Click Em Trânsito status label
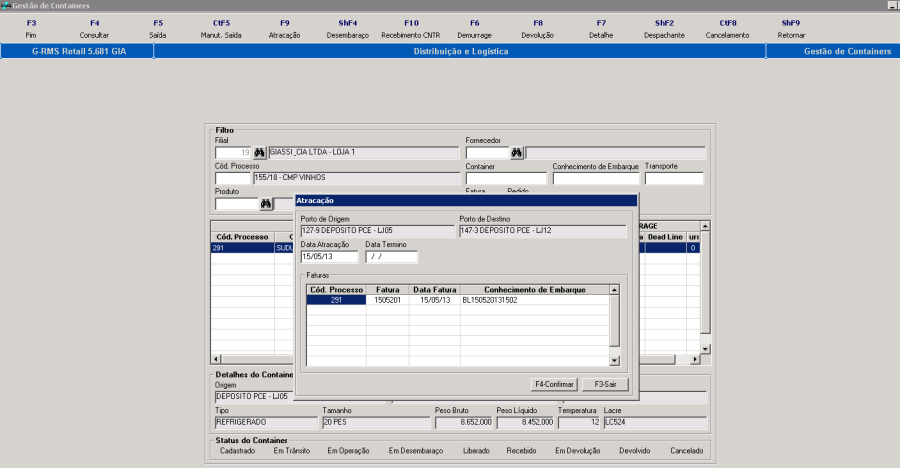The height and width of the screenshot is (468, 900). 292,451
